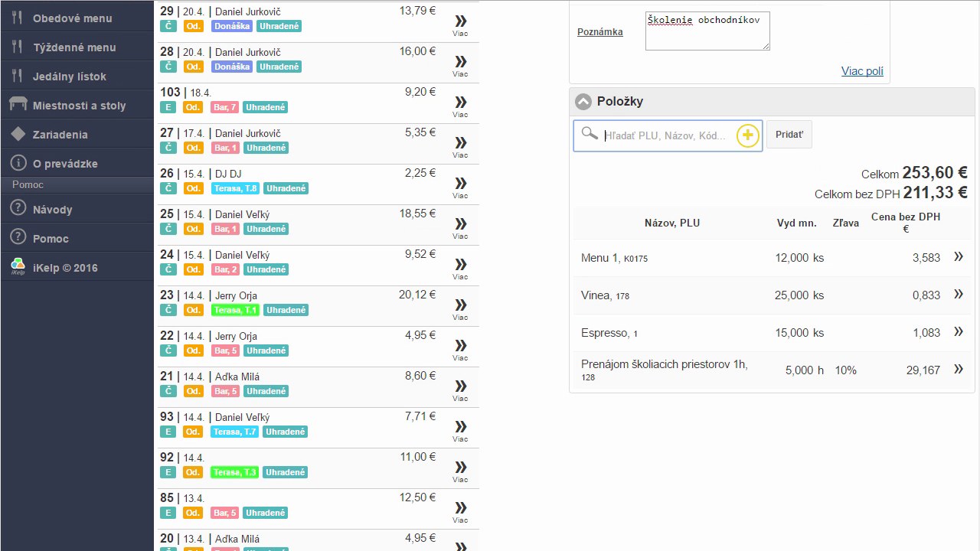Click the cutlery icon beside Obedové menu

18,18
